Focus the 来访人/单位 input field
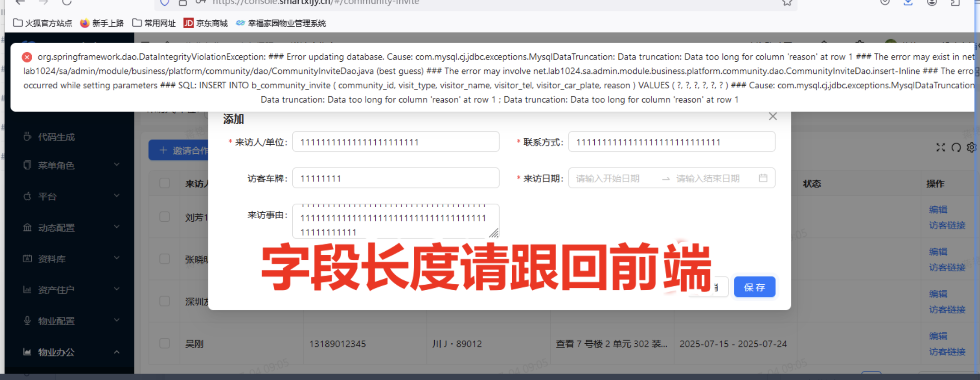Screen dimensions: 980x380 pyautogui.click(x=396, y=142)
